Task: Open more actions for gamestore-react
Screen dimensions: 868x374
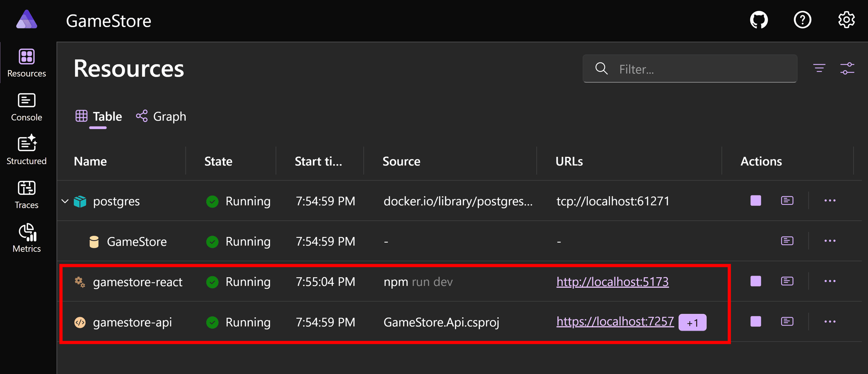Action: [x=830, y=281]
